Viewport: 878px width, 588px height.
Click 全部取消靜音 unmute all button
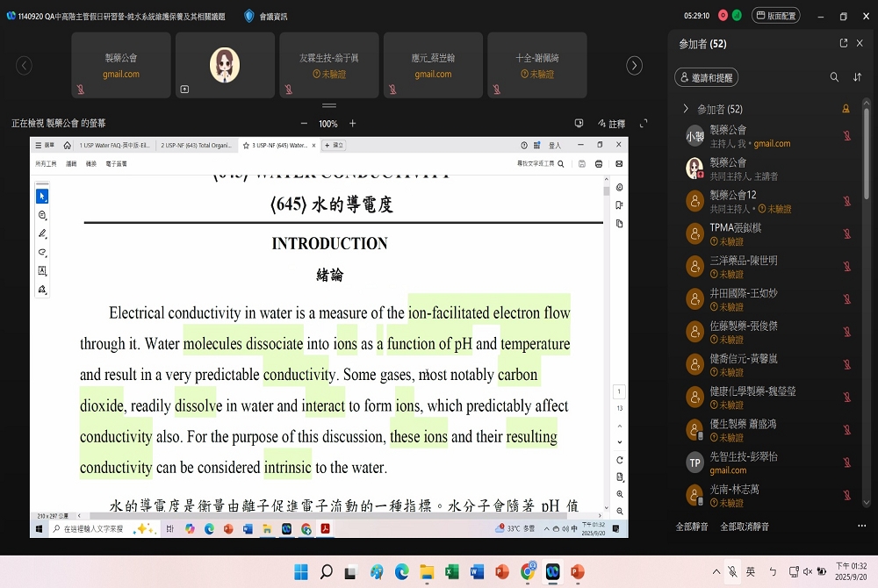point(745,527)
